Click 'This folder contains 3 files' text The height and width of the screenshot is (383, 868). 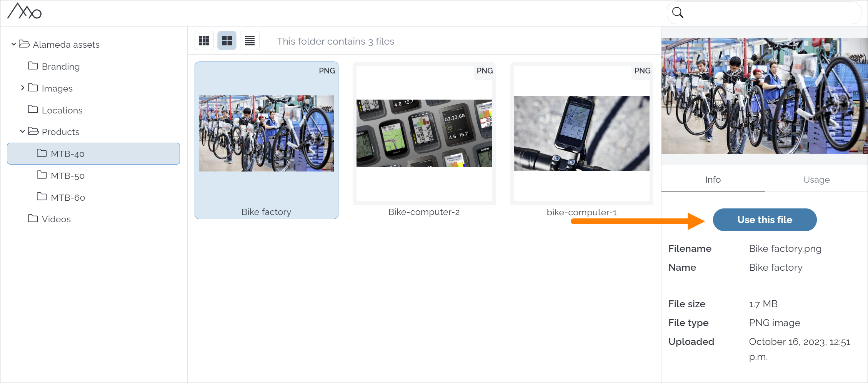[335, 41]
